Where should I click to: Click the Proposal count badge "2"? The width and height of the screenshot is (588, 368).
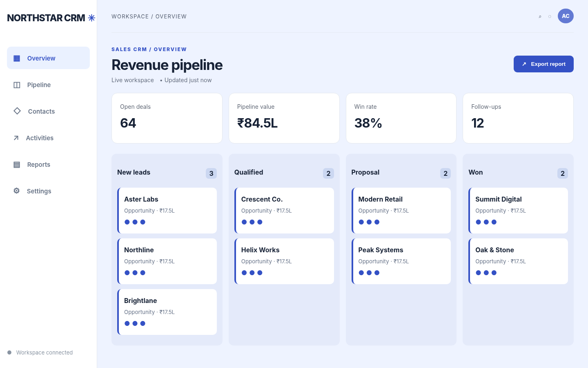(x=445, y=173)
